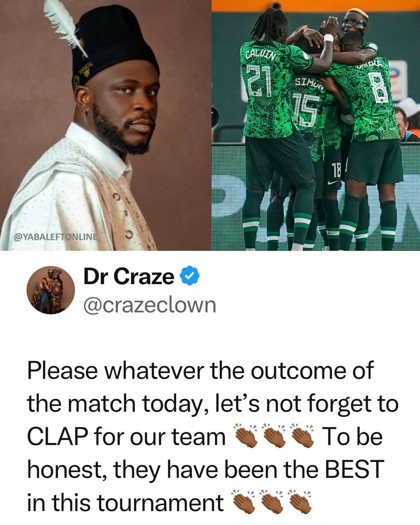Open the Dr Craze profile avatar

click(x=51, y=290)
